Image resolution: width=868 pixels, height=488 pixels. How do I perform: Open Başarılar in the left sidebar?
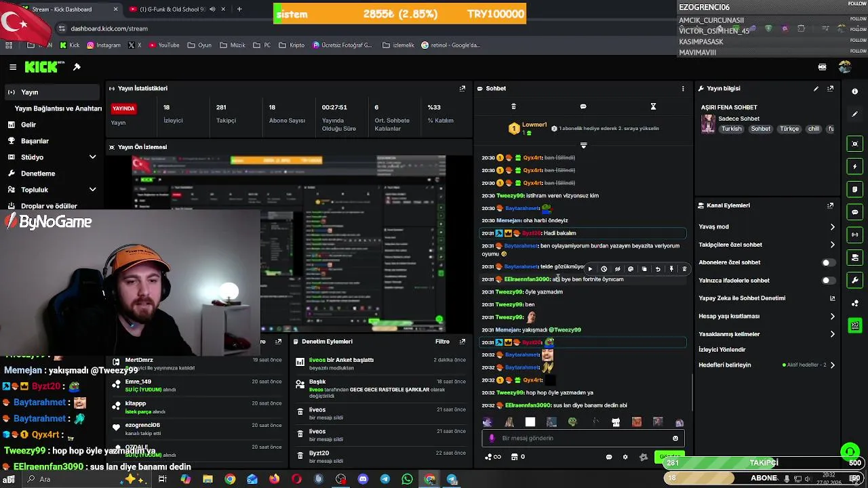coord(35,141)
